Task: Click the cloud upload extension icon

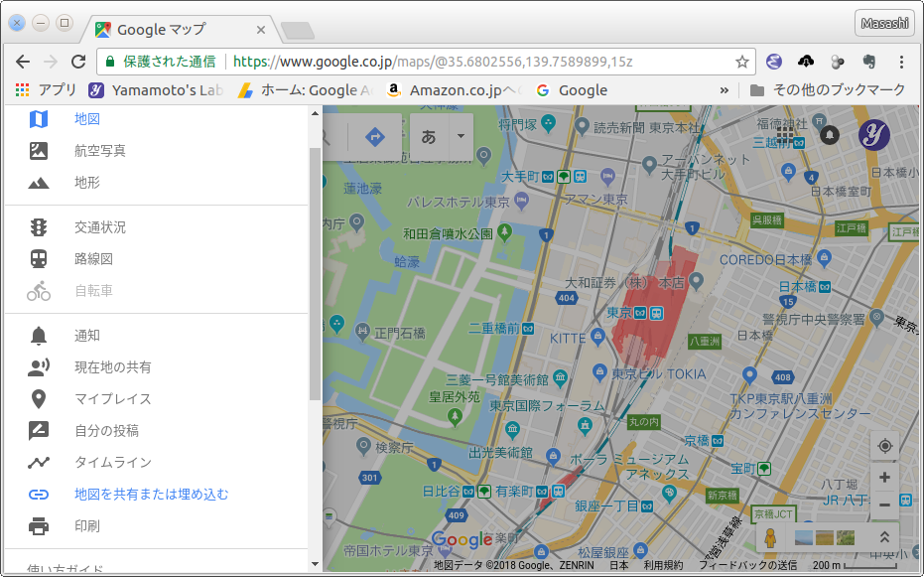Action: click(806, 61)
